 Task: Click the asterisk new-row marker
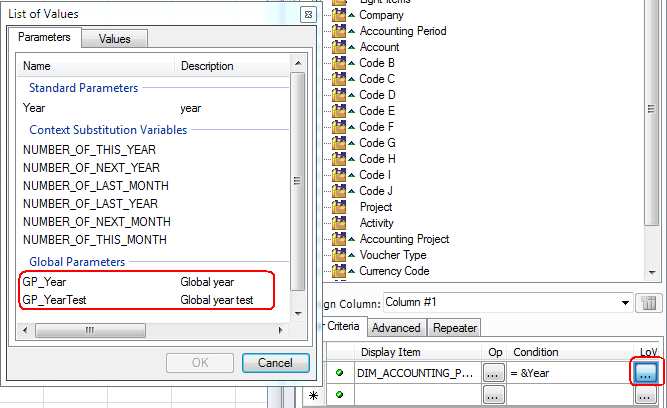coord(314,396)
